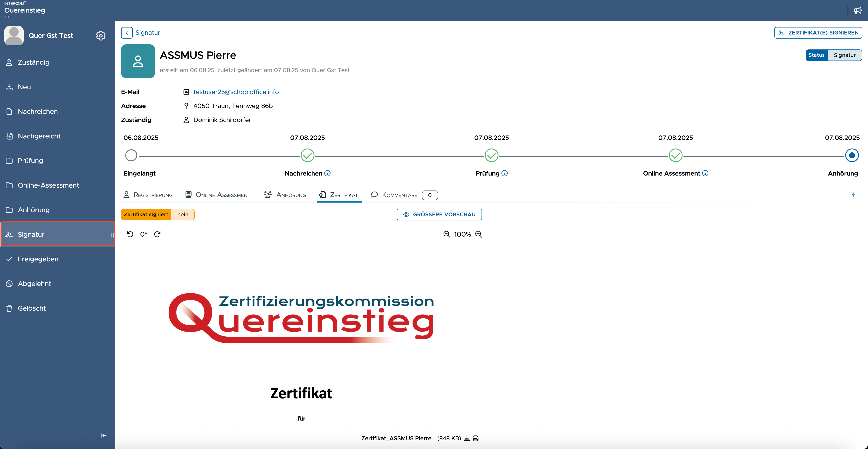This screenshot has height=449, width=868.
Task: Select Status in the view toggle
Action: [x=816, y=55]
